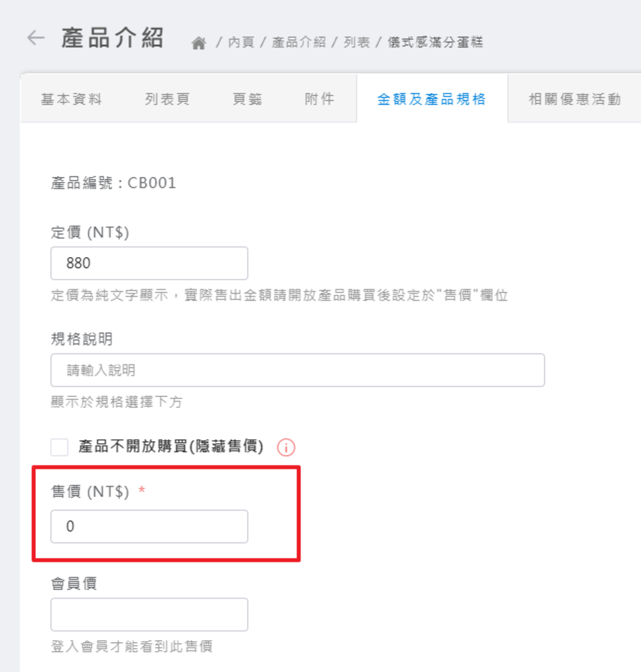Click the 售價 field showing 0
This screenshot has height=672, width=641.
(149, 526)
